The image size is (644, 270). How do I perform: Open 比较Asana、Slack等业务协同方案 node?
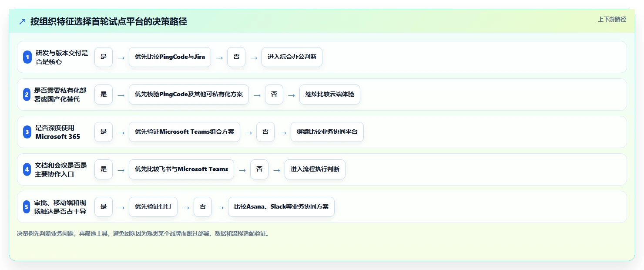[281, 207]
